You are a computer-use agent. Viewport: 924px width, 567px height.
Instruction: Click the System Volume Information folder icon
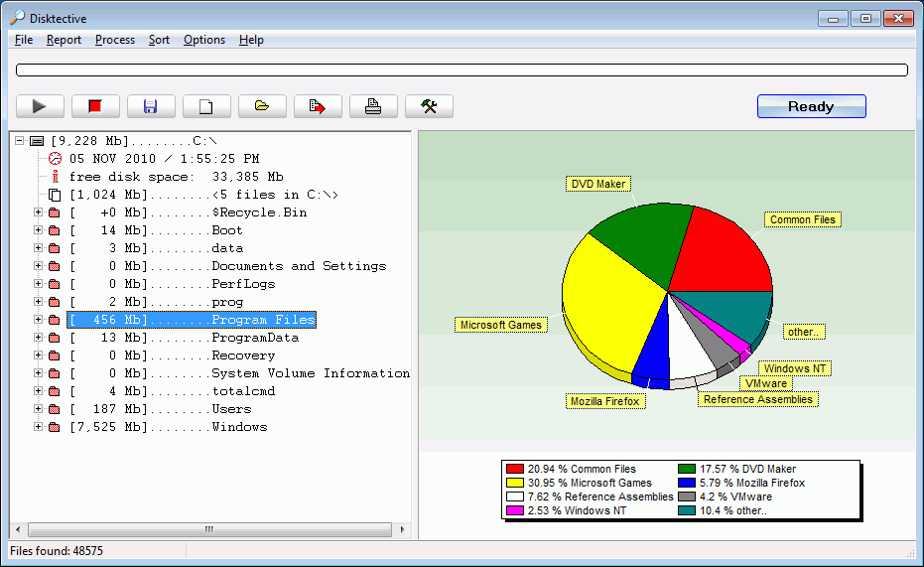pos(55,373)
